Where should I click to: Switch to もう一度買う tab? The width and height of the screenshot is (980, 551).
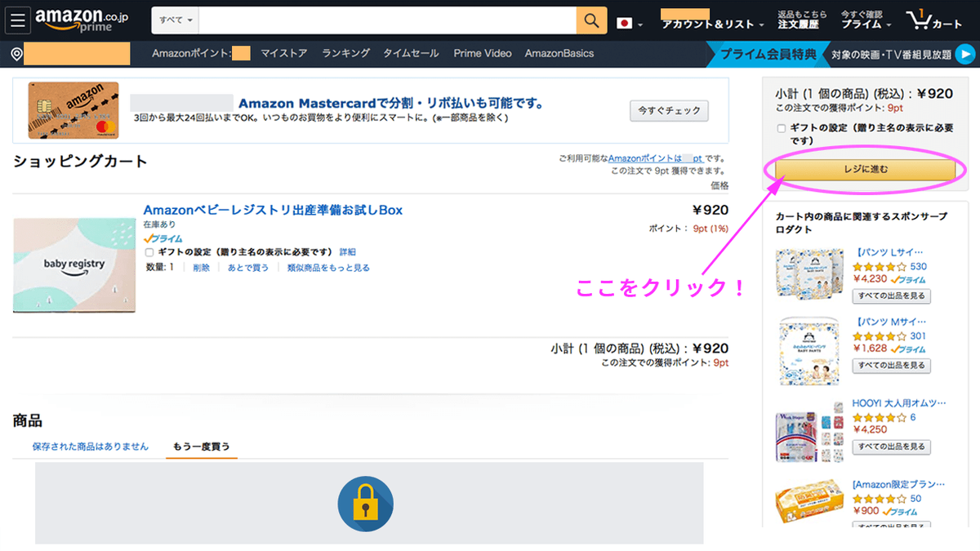[201, 447]
